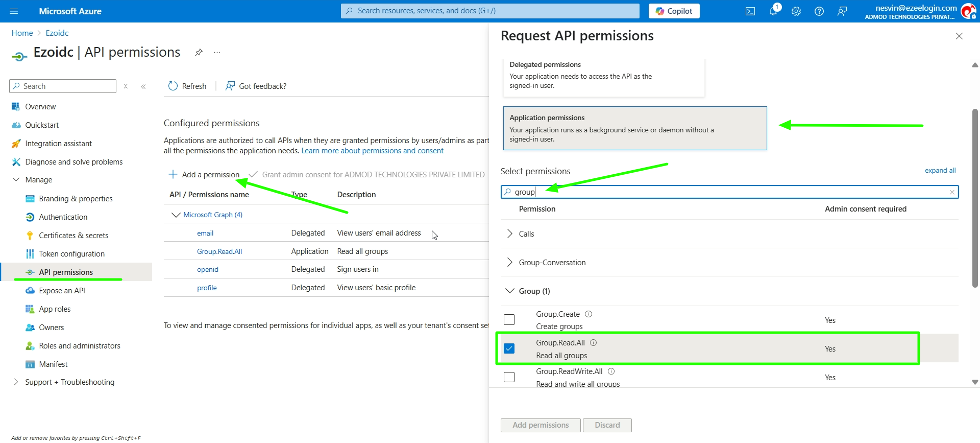980x443 pixels.
Task: Check the Group.Create checkbox
Action: click(509, 320)
